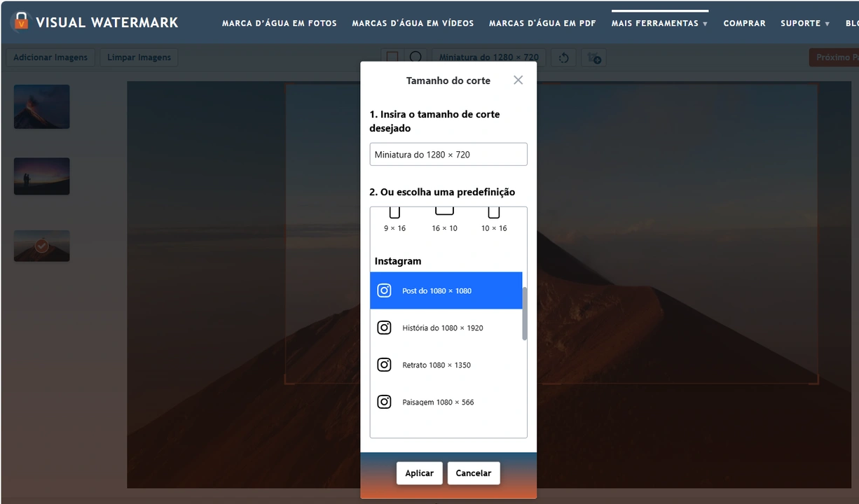Go to the Comprar page
This screenshot has width=859, height=504.
(744, 23)
